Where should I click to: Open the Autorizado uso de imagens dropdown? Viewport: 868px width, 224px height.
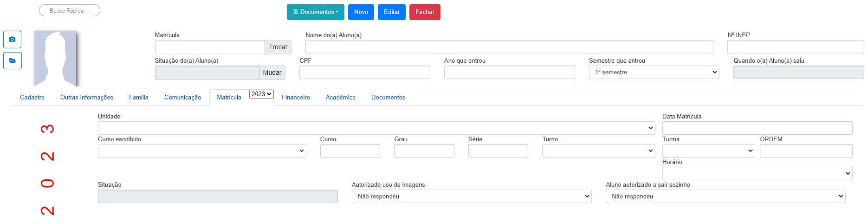[x=472, y=196]
